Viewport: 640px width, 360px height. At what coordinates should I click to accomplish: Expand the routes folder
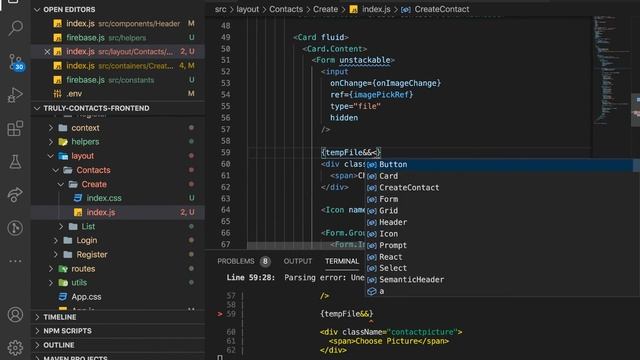coord(51,269)
